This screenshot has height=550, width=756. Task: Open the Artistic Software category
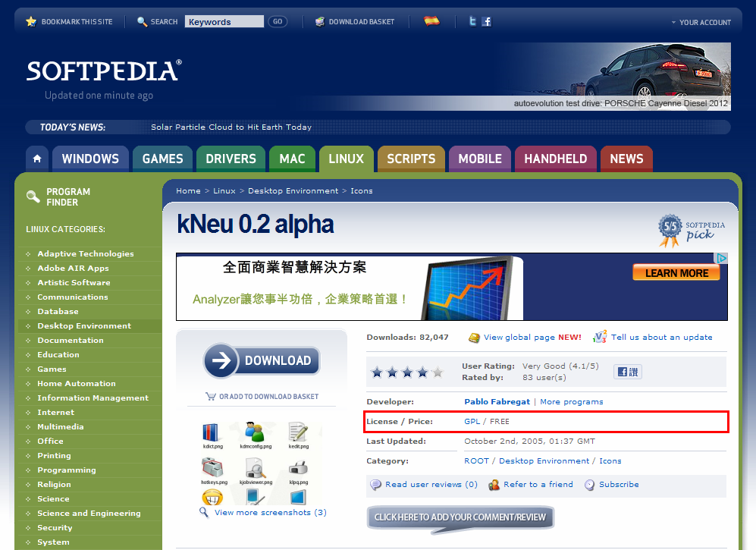point(74,283)
